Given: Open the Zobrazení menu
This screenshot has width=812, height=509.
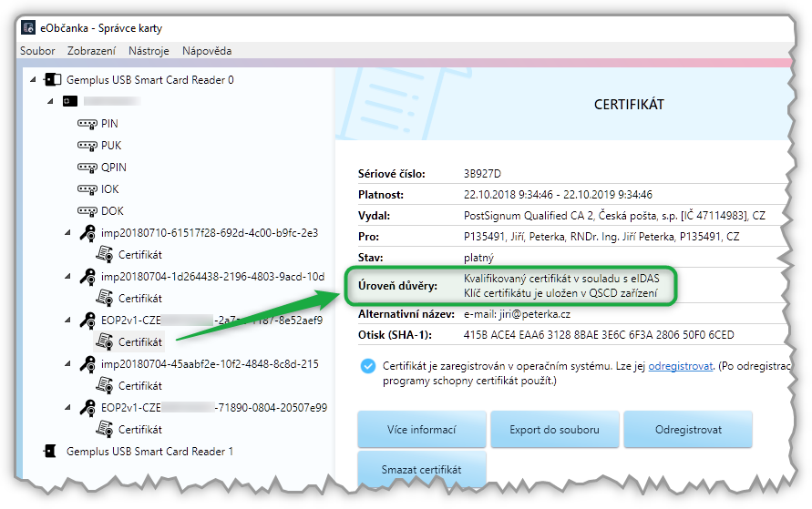Looking at the screenshot, I should 91,51.
